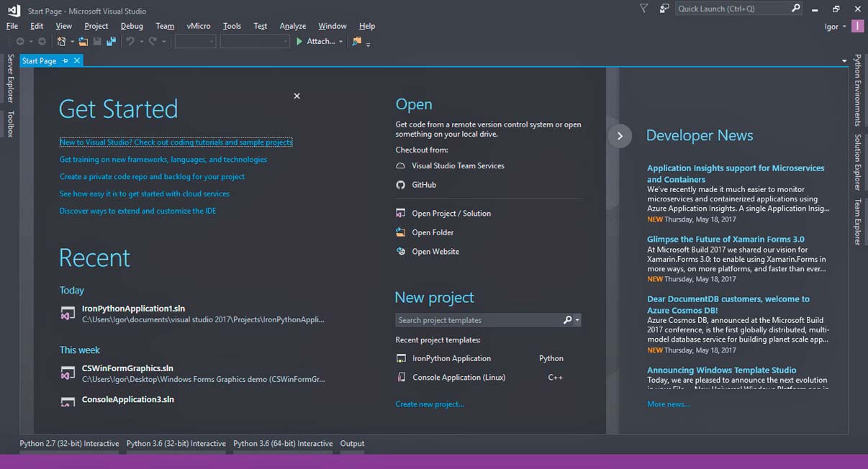868x469 pixels.
Task: Open the toolbar overflow options arrow
Action: pos(368,45)
